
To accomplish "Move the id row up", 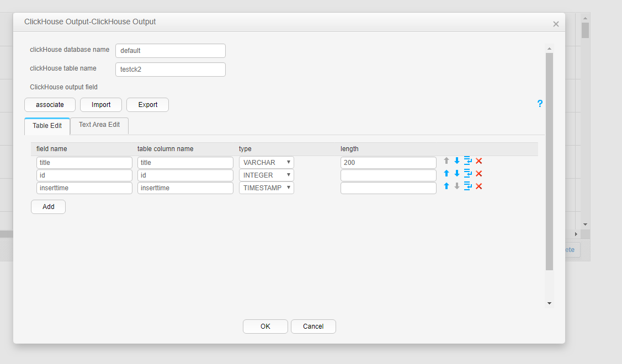I will (x=446, y=173).
